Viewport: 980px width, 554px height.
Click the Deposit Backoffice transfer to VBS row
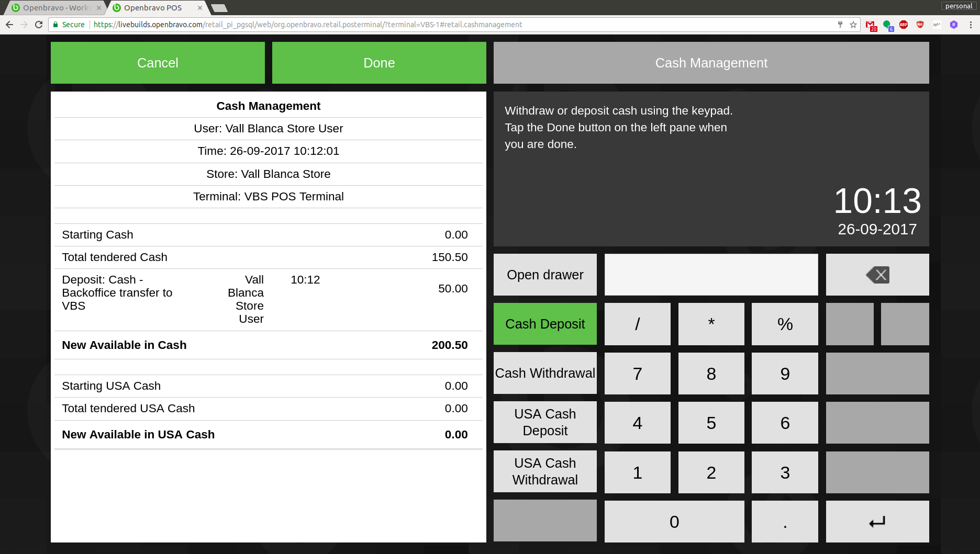[x=269, y=299]
